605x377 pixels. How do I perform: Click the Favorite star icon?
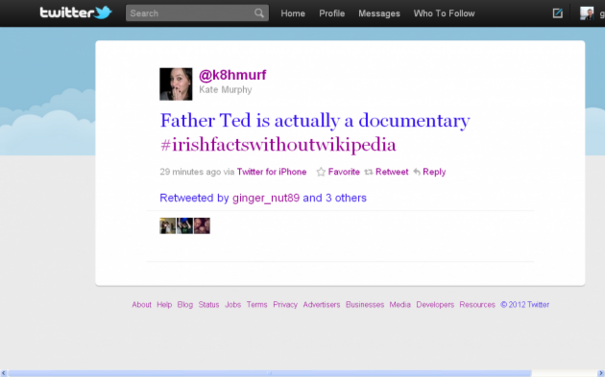point(321,172)
